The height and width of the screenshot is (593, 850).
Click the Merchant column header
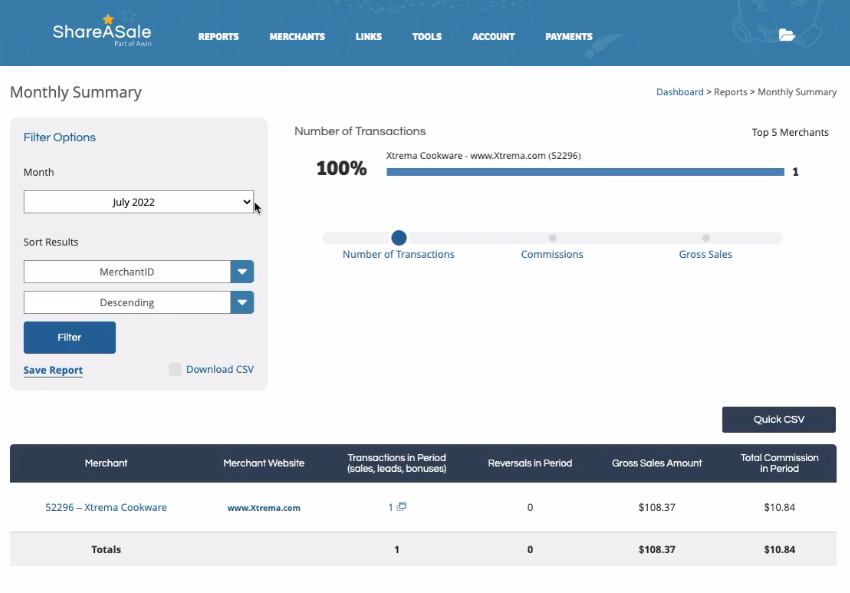click(106, 463)
